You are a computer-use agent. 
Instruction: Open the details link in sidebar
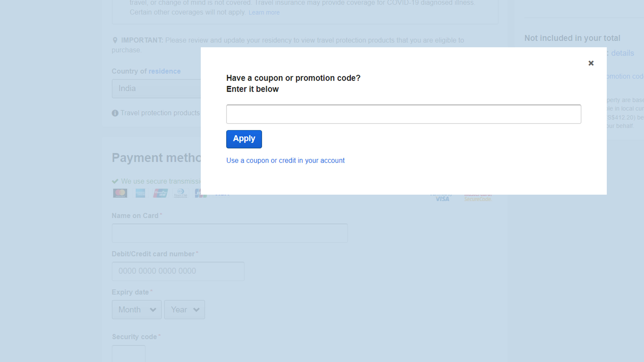click(622, 53)
